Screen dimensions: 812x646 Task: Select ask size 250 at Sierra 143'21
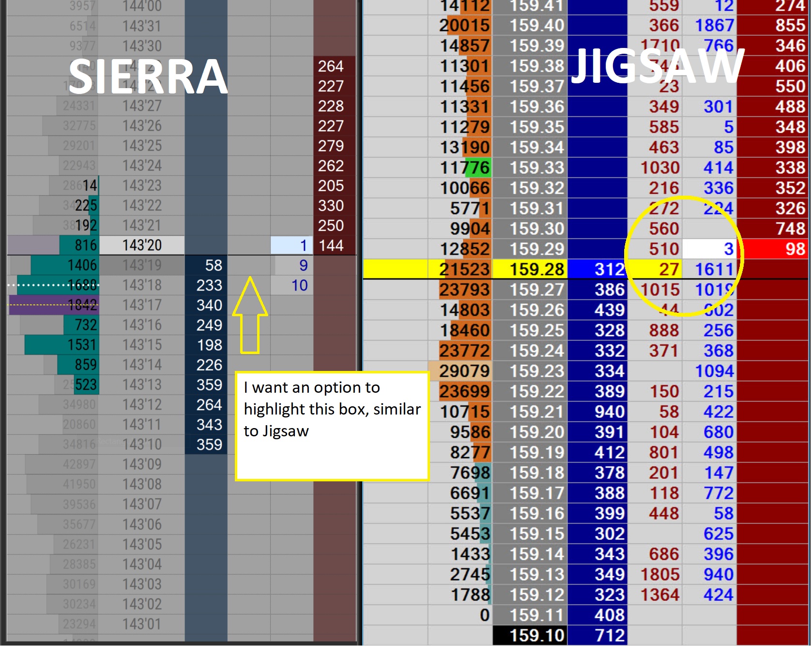(335, 226)
